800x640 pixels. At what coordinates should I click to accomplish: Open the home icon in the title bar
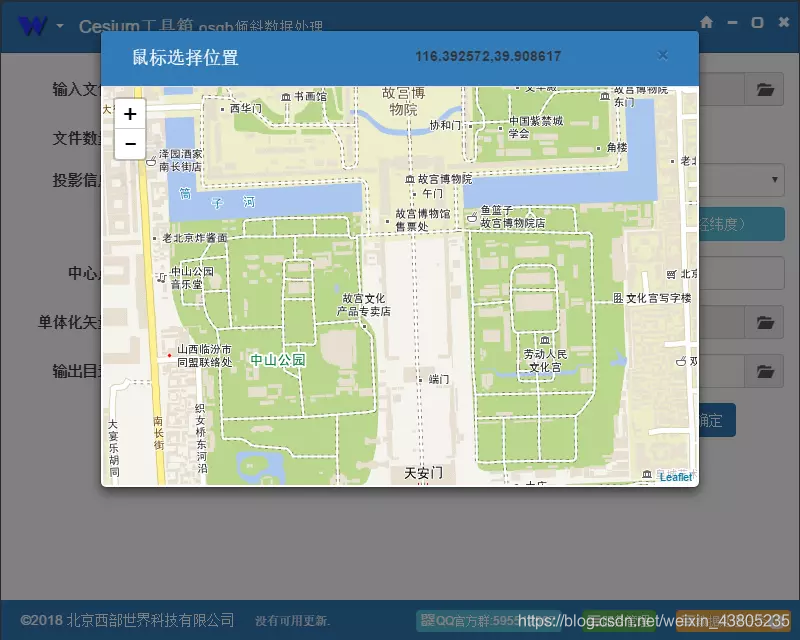tap(707, 22)
